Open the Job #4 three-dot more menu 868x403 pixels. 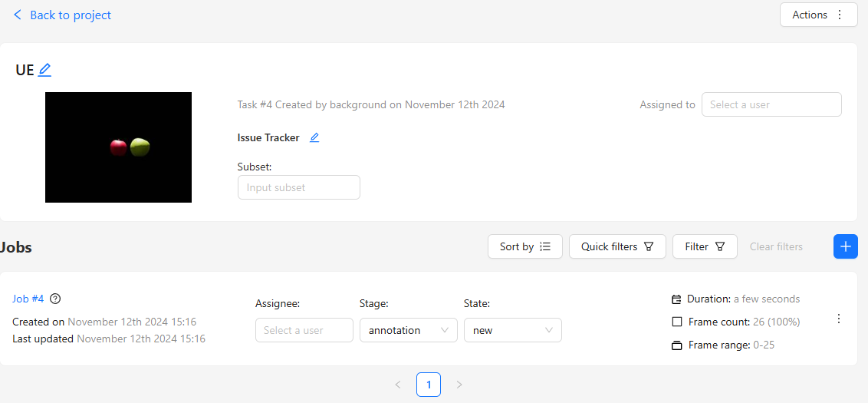point(839,319)
